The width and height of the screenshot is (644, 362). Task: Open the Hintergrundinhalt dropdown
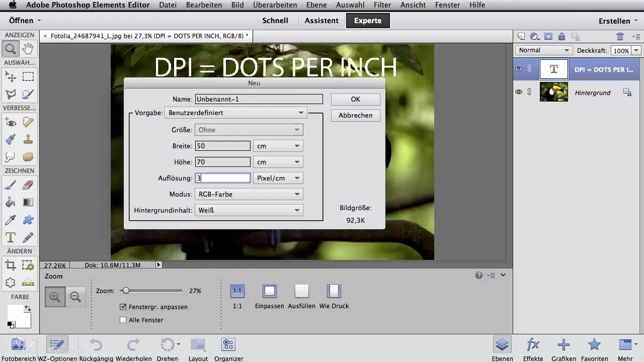249,210
